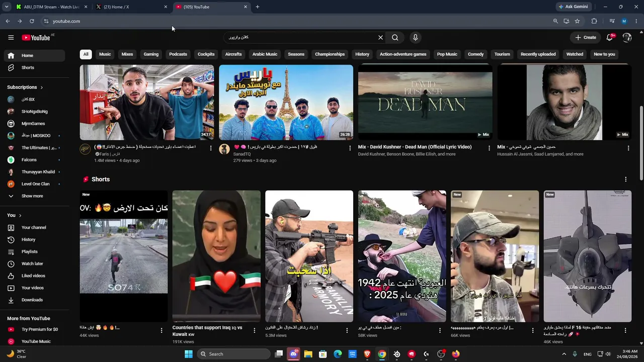Open options menu for SanadTQ video
This screenshot has height=362, width=644.
pyautogui.click(x=350, y=148)
